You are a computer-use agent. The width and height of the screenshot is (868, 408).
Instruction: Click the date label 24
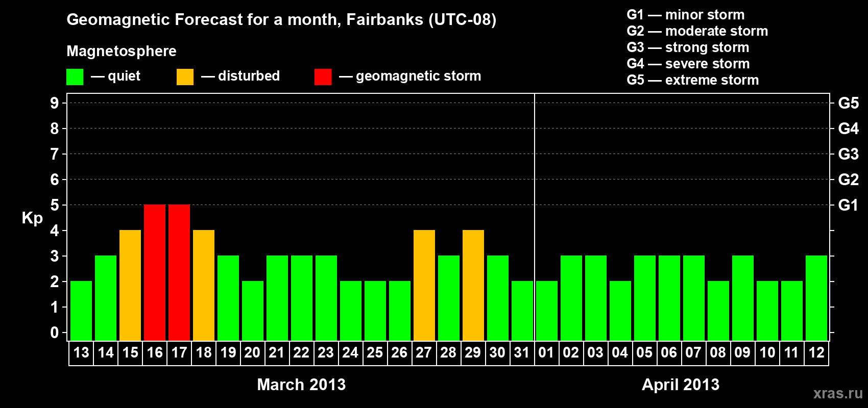[x=350, y=353]
